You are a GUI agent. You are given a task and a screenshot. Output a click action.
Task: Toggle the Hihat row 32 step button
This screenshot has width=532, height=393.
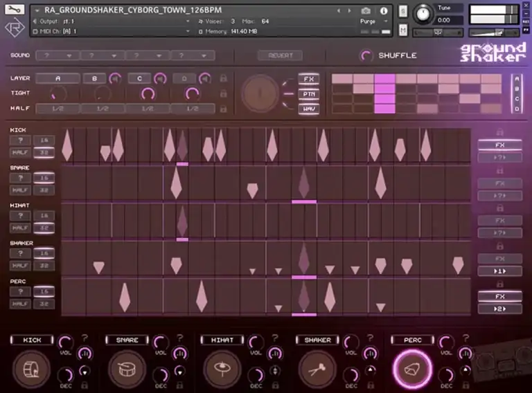click(44, 228)
